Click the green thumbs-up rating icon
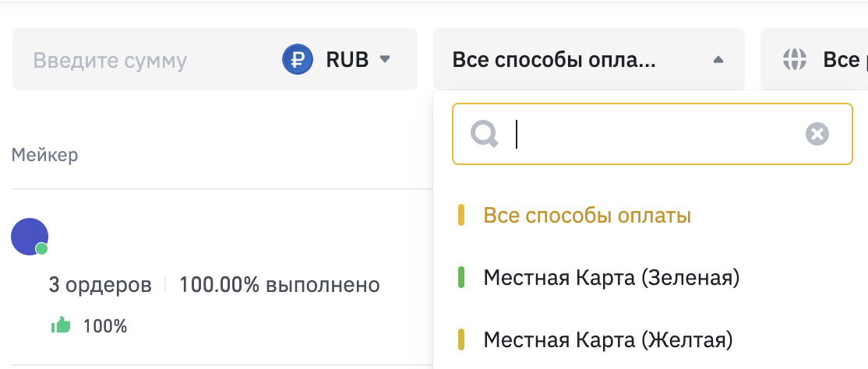This screenshot has width=868, height=369. click(61, 326)
